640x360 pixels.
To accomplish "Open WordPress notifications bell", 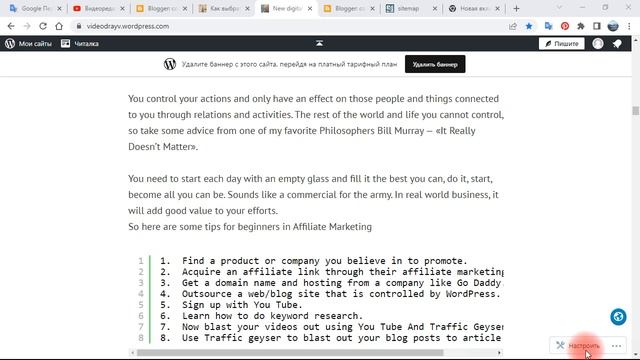I will [617, 44].
